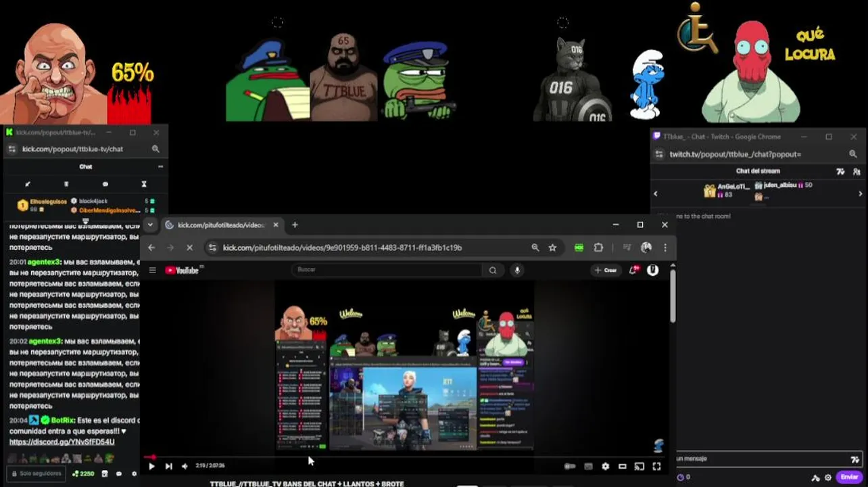Viewport: 868px width, 487px height.
Task: Open Twitch chat community users icon
Action: [857, 172]
